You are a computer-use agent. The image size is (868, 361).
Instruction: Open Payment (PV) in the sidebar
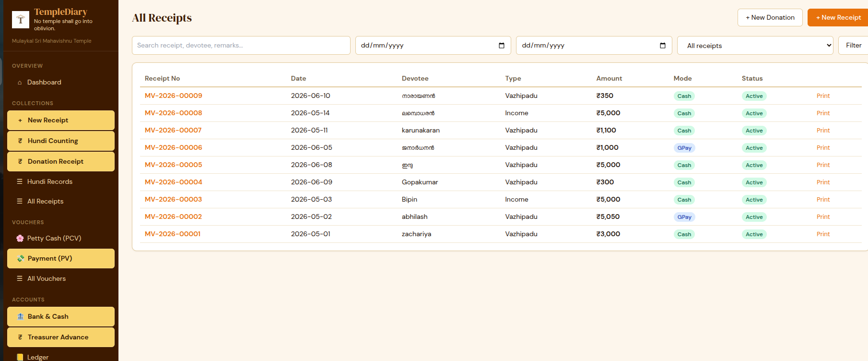61,258
